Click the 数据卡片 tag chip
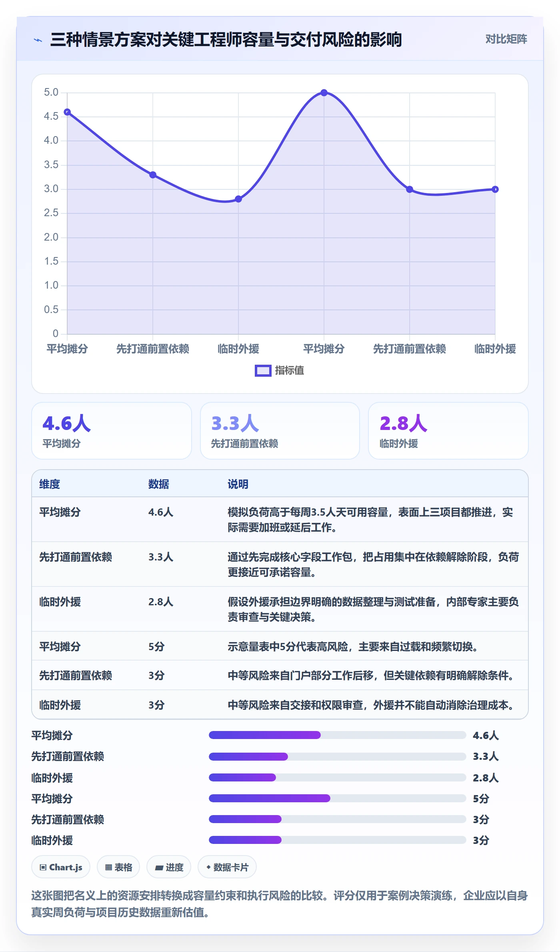 [227, 867]
